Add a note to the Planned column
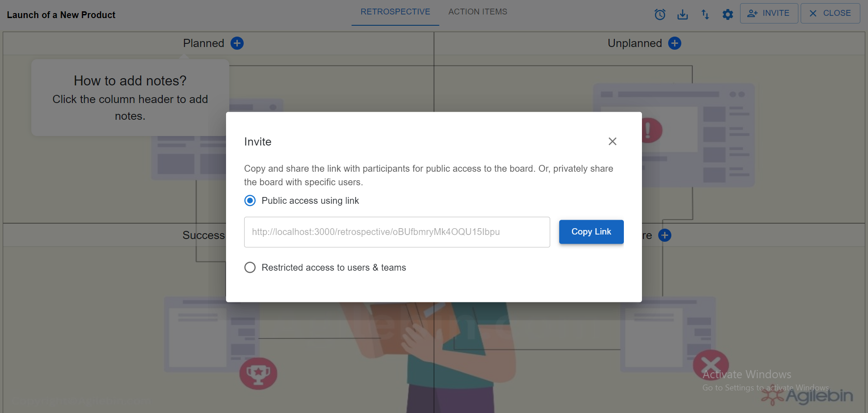The image size is (868, 413). click(237, 43)
